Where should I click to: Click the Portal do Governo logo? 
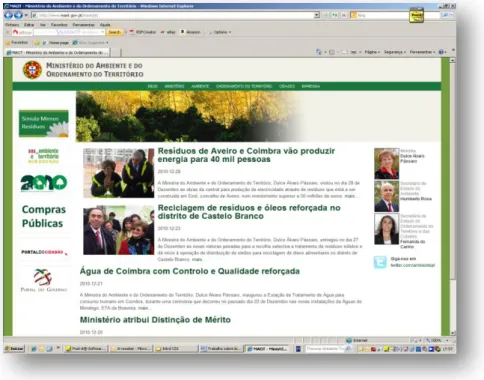click(x=44, y=280)
